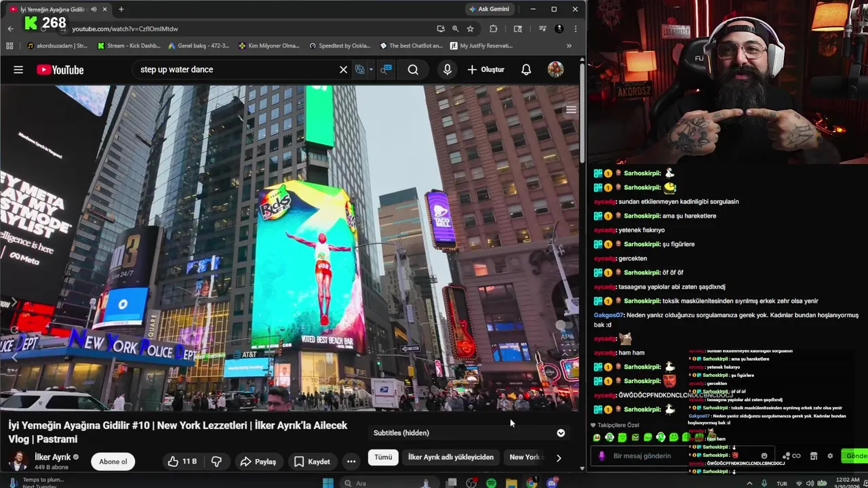Open the İlker Ayrık channel name link
Screen dimensions: 868x488
(53, 457)
